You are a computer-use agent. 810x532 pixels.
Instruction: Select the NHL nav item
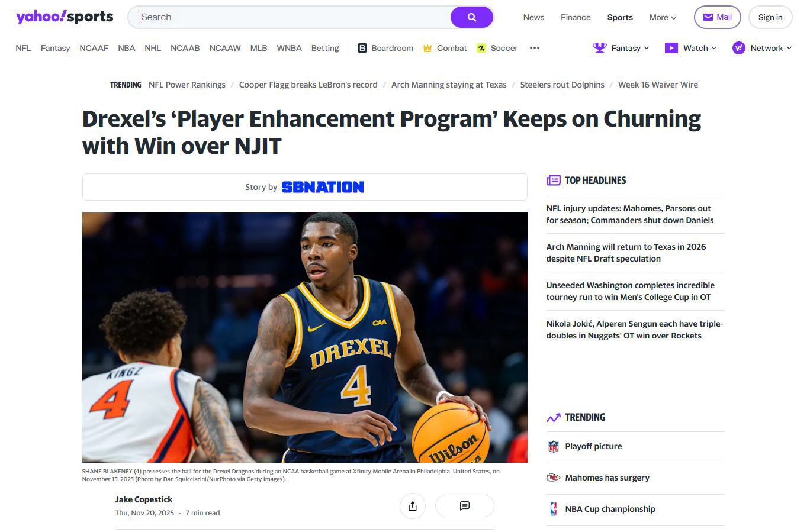pyautogui.click(x=153, y=48)
